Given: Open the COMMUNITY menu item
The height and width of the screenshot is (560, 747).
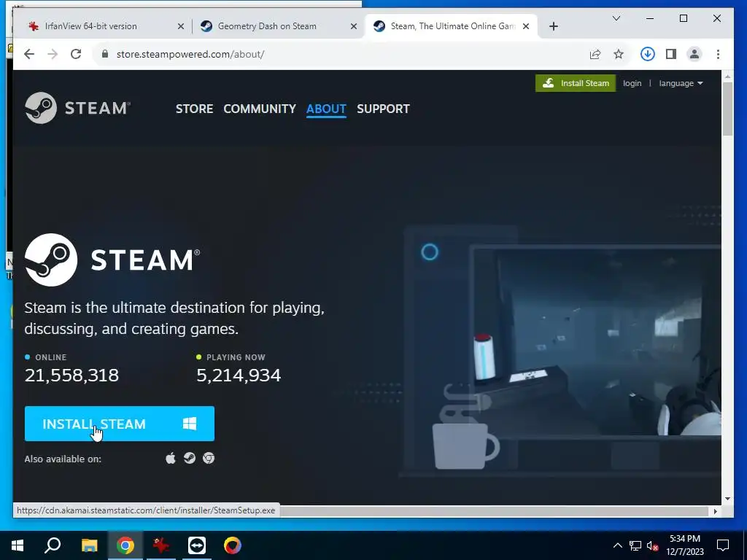Looking at the screenshot, I should [x=260, y=109].
